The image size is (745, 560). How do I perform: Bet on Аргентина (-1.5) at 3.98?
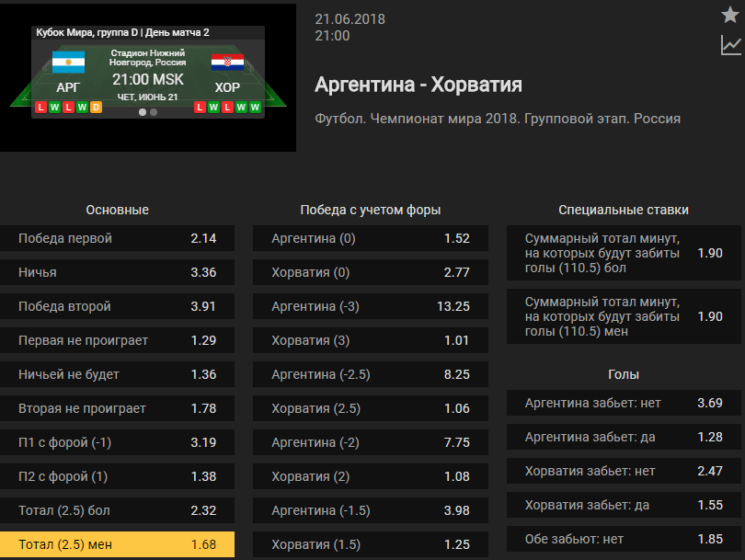(371, 510)
